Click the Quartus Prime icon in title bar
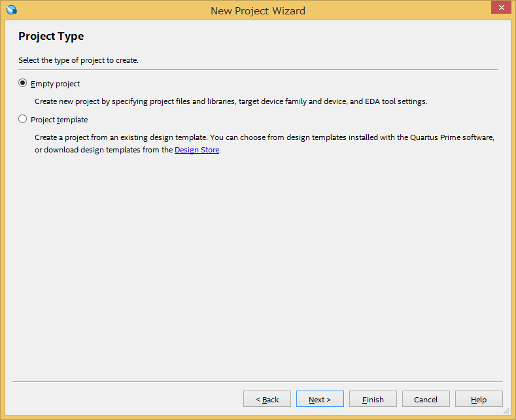 (x=12, y=10)
